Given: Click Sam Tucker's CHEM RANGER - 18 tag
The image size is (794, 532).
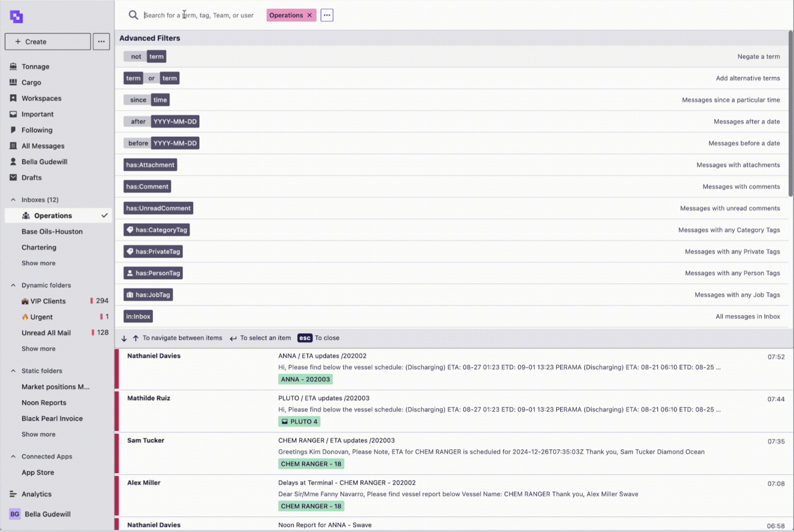Looking at the screenshot, I should pyautogui.click(x=311, y=464).
